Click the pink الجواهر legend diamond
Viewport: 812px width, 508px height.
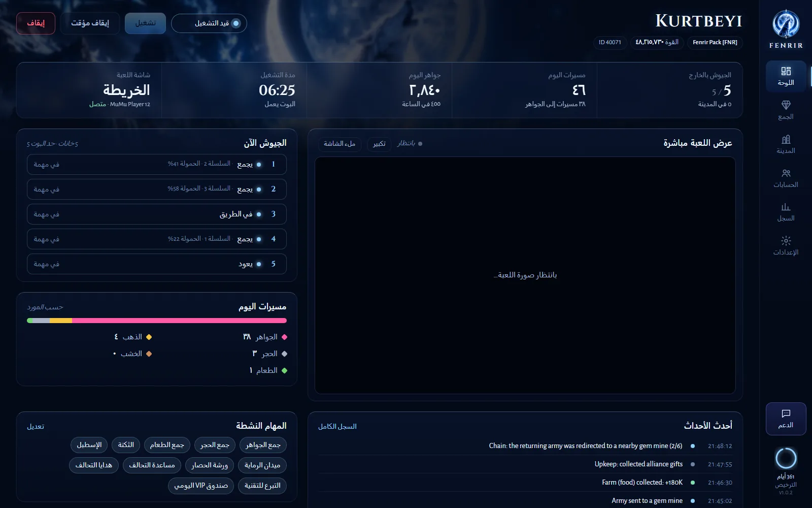pyautogui.click(x=284, y=337)
